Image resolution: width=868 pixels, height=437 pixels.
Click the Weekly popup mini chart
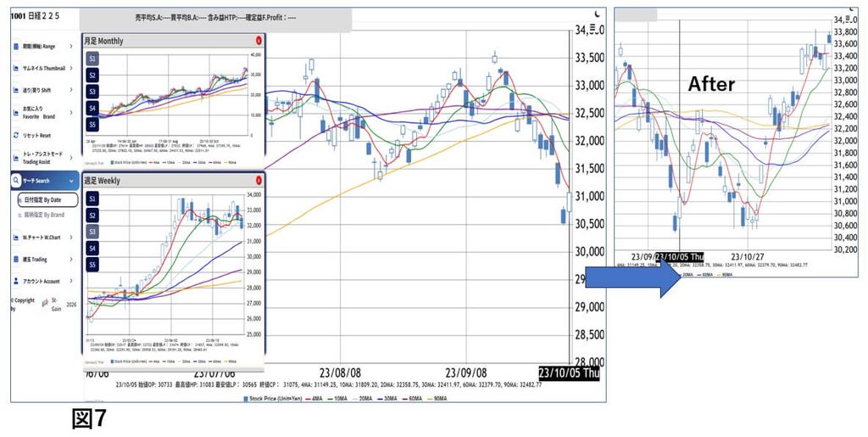point(175,263)
